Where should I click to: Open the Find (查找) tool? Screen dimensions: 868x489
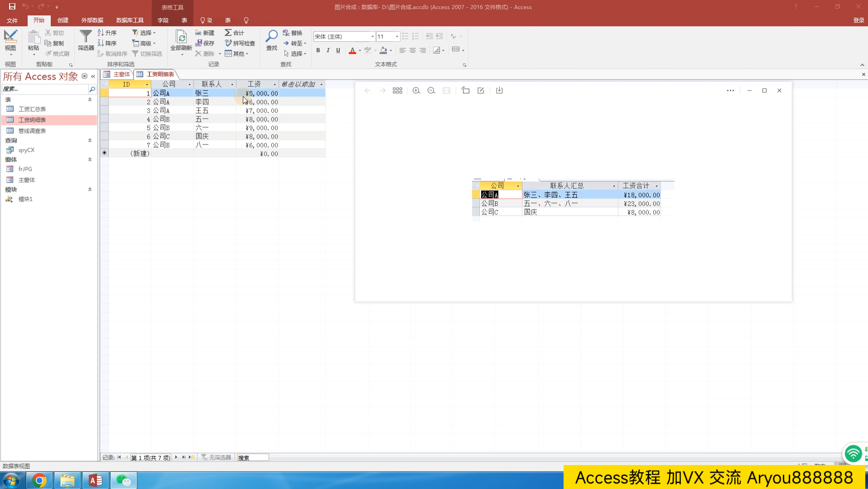coord(271,40)
